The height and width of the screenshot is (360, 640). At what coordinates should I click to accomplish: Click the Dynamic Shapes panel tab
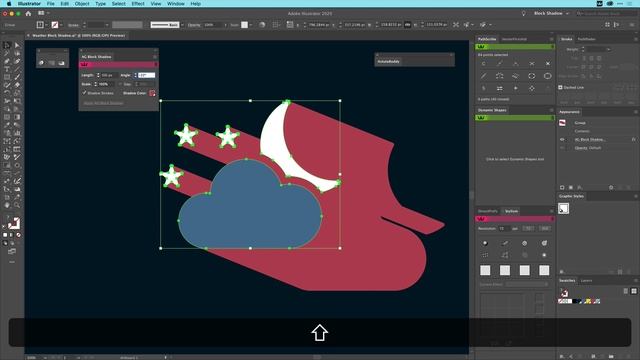point(492,110)
